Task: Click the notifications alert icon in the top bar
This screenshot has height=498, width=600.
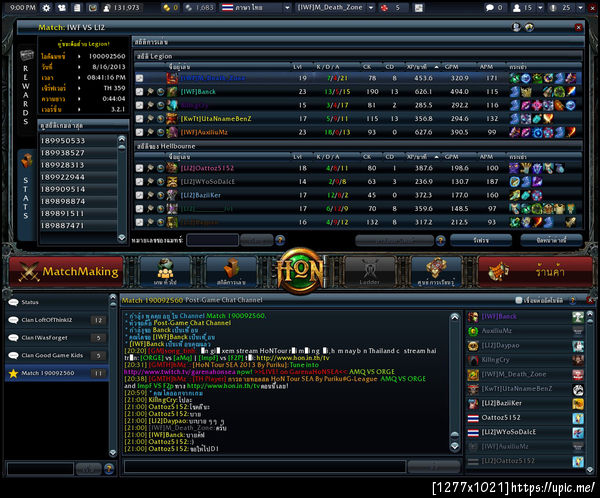Action: pyautogui.click(x=553, y=8)
